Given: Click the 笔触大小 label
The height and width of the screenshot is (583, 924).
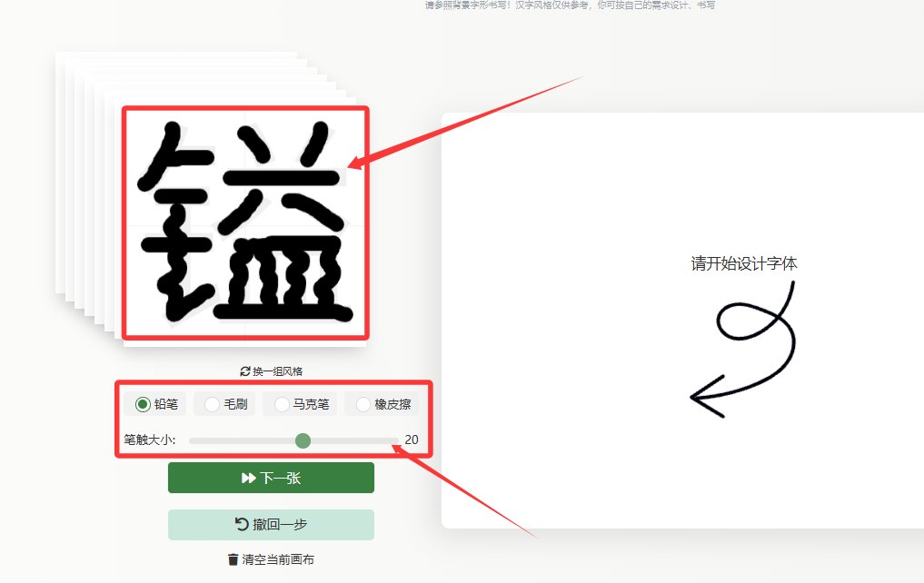Looking at the screenshot, I should pos(150,440).
